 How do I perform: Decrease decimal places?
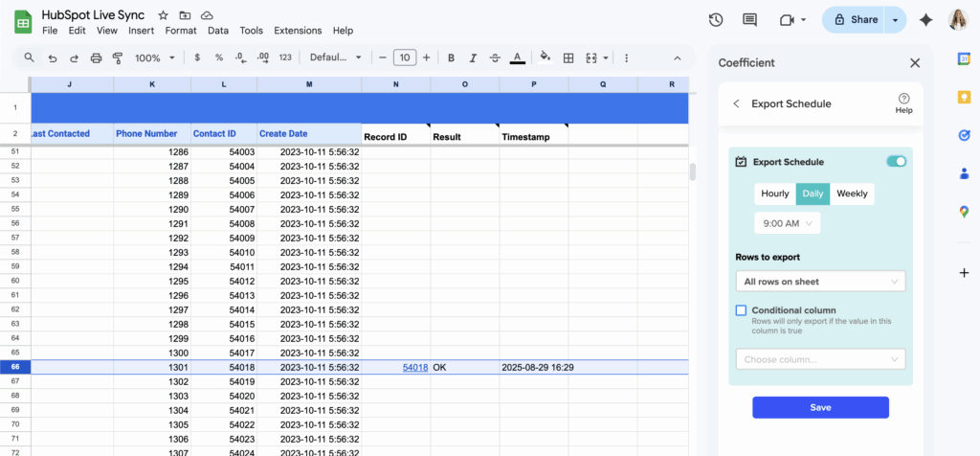pyautogui.click(x=240, y=57)
